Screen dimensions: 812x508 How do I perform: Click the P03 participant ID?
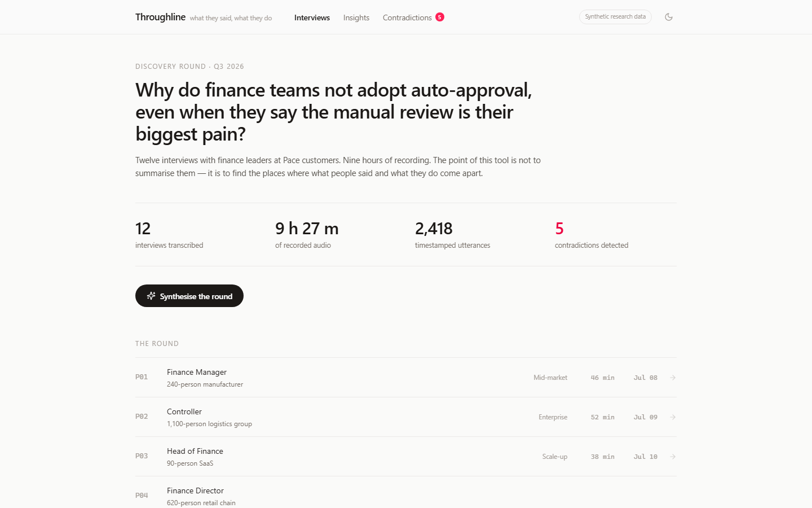tap(142, 456)
